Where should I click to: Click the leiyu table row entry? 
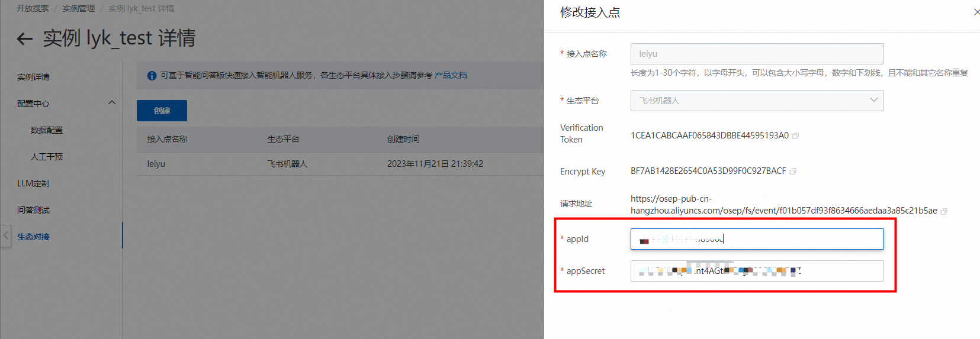pos(156,164)
